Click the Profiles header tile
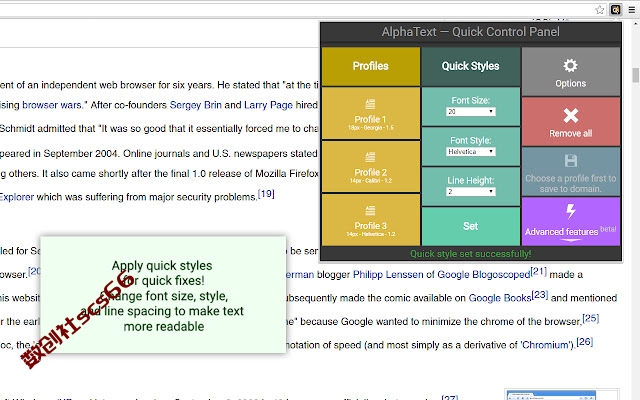 point(371,66)
